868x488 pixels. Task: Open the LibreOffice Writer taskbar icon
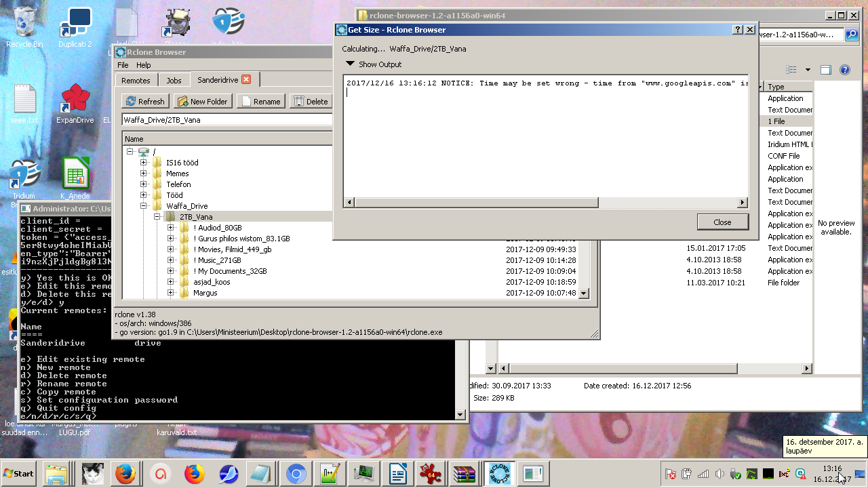397,474
